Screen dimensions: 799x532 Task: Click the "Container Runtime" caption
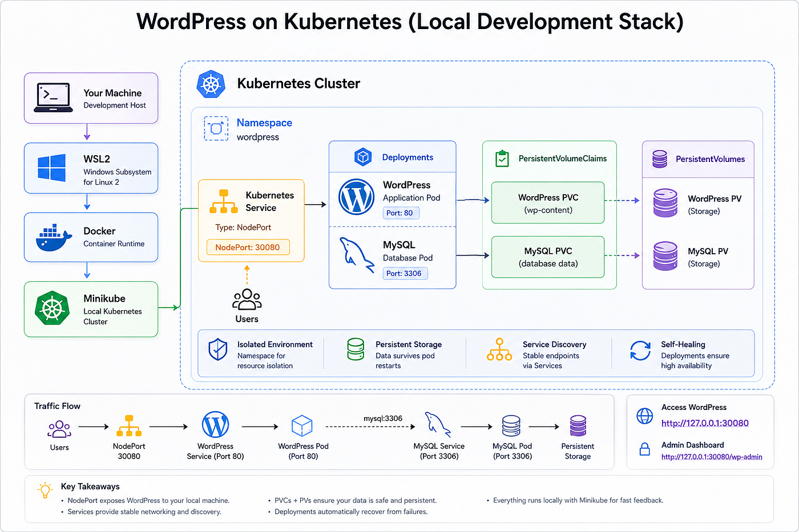point(114,243)
